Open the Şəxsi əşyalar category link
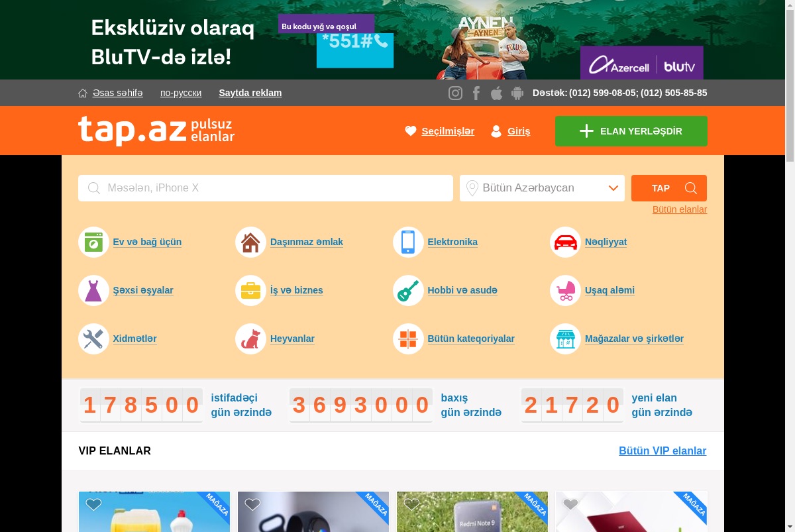 click(x=143, y=290)
